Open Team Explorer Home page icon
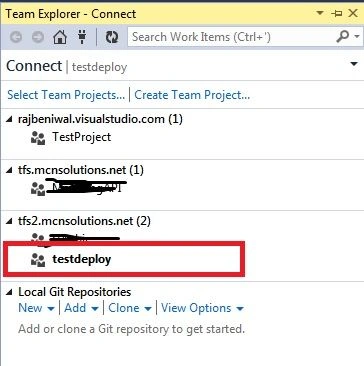This screenshot has width=364, height=366. 60,37
